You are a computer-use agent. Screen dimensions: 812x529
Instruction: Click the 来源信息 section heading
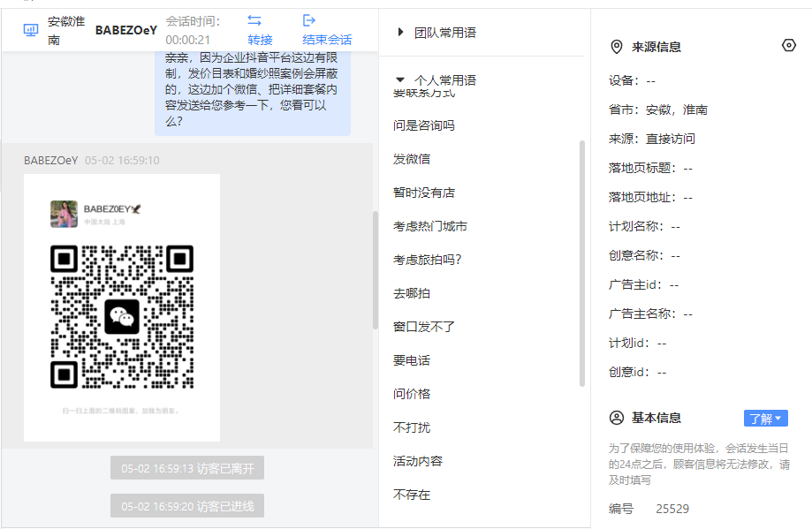[x=656, y=47]
